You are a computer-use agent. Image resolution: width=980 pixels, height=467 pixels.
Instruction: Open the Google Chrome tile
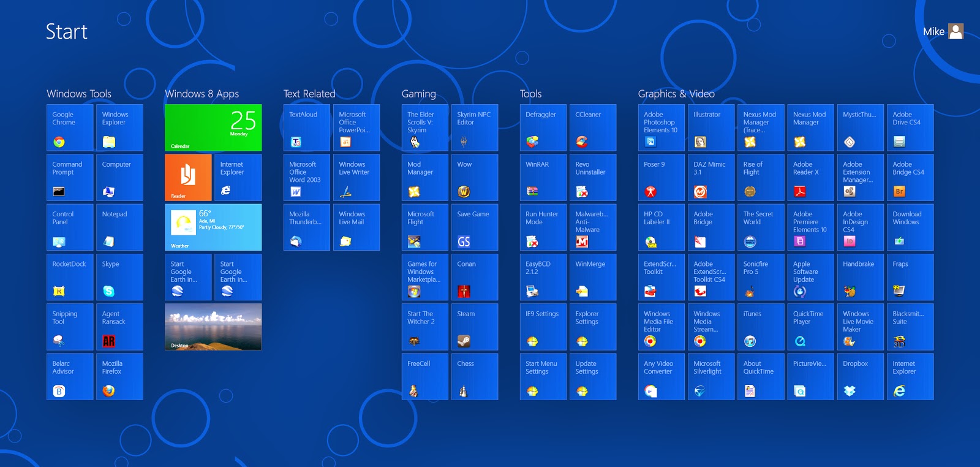pos(70,127)
